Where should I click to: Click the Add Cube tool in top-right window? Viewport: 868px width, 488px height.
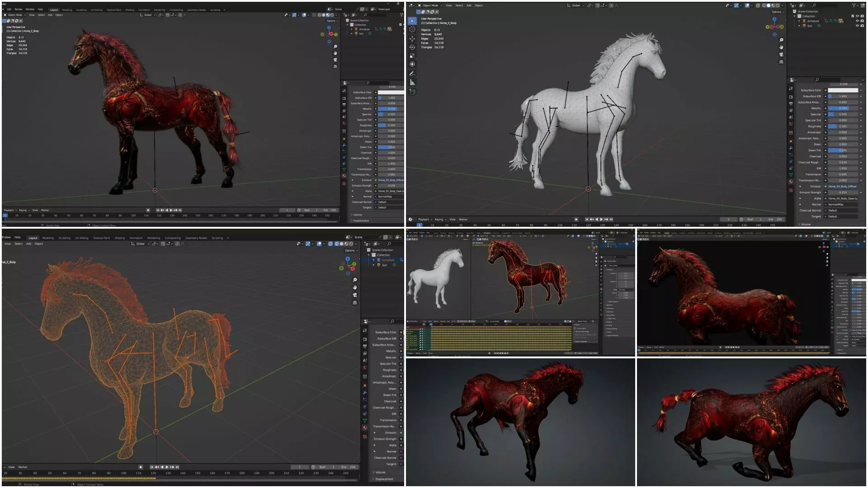(x=412, y=92)
